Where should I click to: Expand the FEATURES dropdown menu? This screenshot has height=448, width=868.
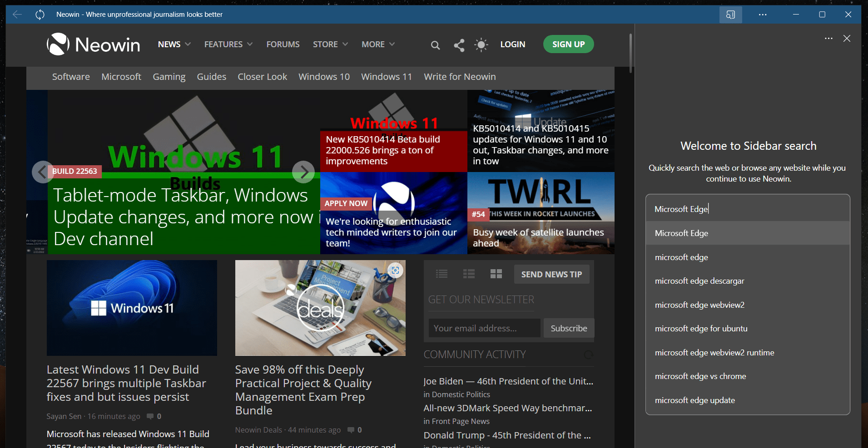click(228, 44)
